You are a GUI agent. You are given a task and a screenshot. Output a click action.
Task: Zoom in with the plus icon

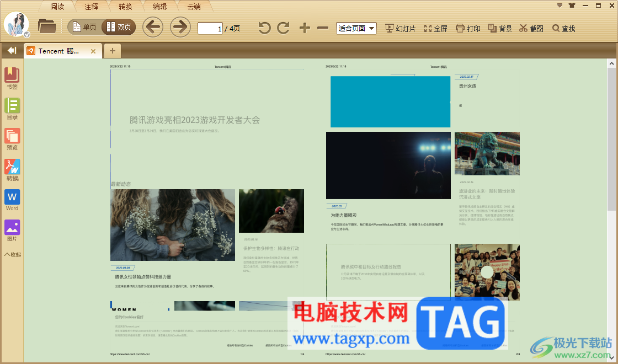(x=304, y=28)
